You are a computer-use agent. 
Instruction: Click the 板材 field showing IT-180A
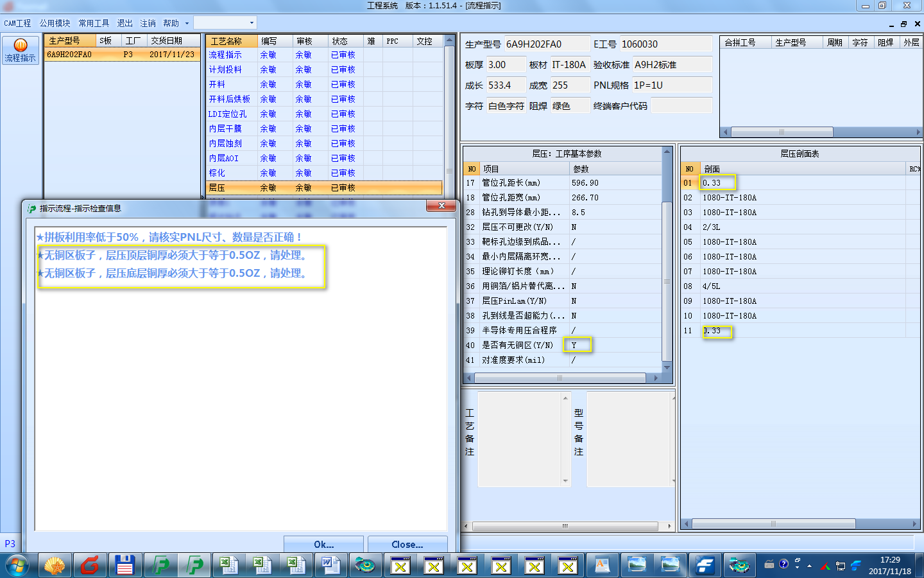pyautogui.click(x=570, y=65)
